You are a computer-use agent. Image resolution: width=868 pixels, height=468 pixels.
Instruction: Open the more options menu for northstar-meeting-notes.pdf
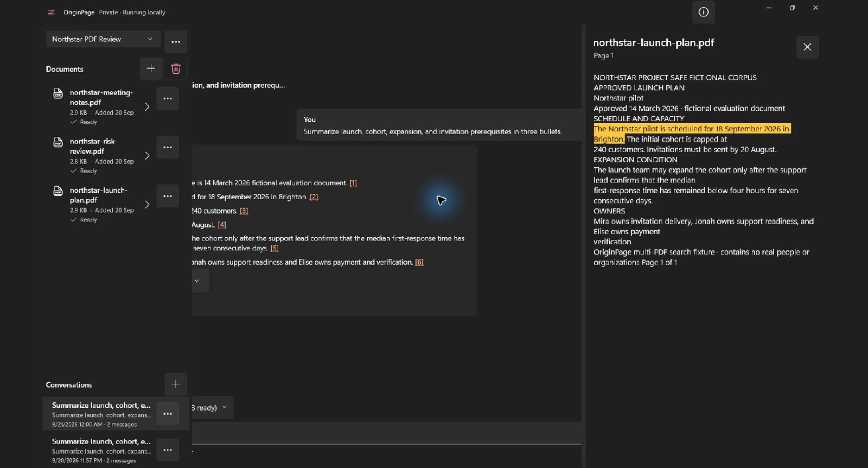[168, 98]
